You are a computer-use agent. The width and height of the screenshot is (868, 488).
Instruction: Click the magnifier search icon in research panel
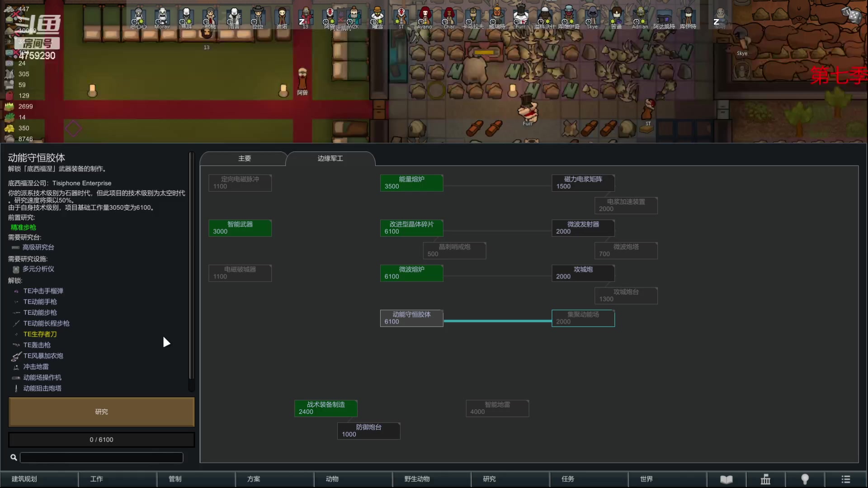pyautogui.click(x=14, y=458)
